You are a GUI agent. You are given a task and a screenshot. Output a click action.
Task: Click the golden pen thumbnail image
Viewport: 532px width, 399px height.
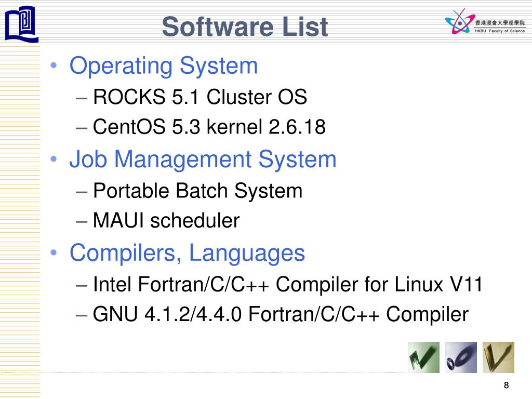[x=498, y=357]
